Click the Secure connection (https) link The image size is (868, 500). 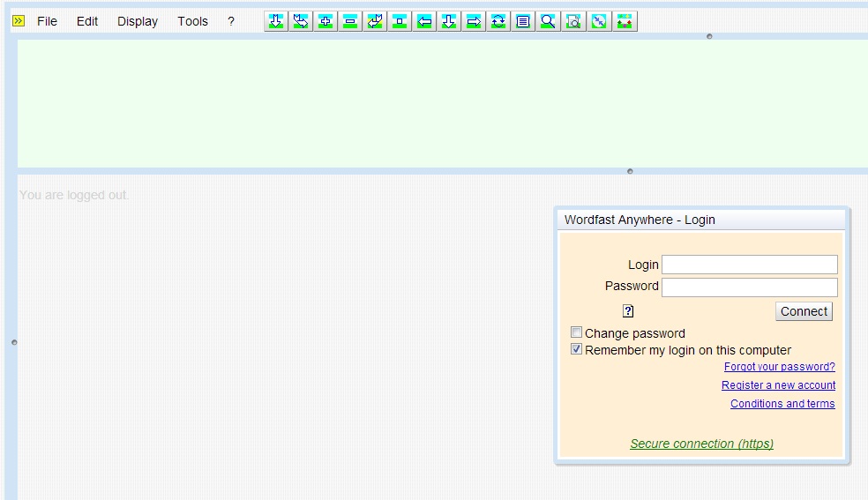point(701,444)
